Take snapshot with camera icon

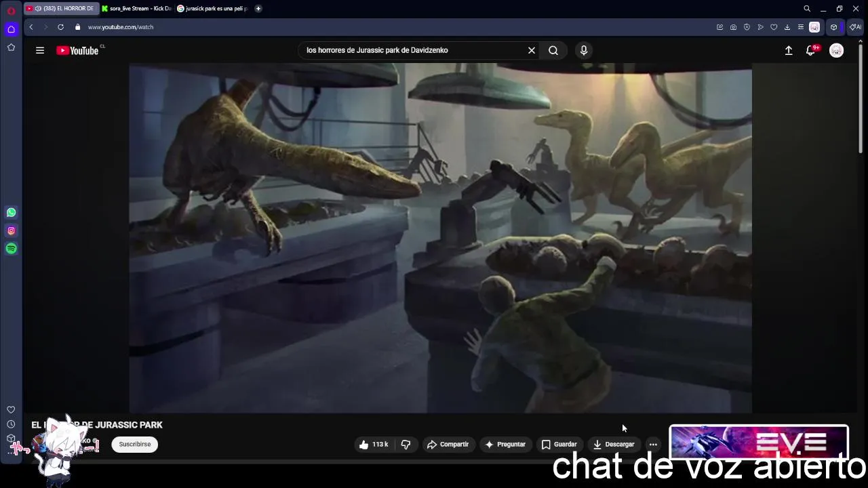pyautogui.click(x=733, y=27)
